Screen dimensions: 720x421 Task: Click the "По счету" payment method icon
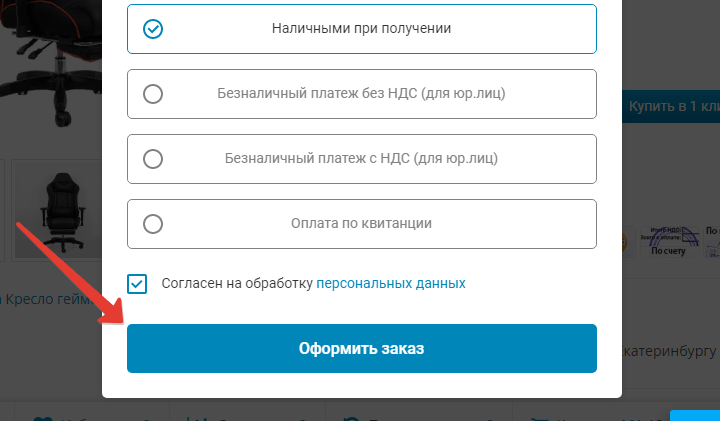668,240
